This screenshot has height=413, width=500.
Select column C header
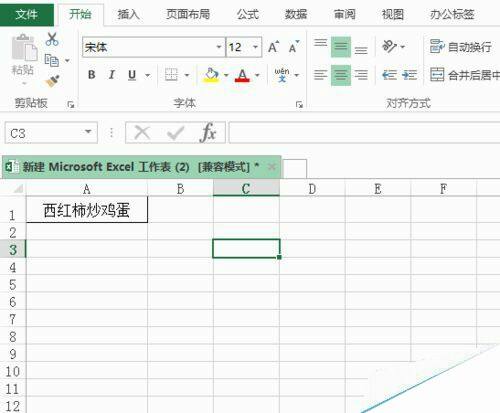click(x=246, y=188)
